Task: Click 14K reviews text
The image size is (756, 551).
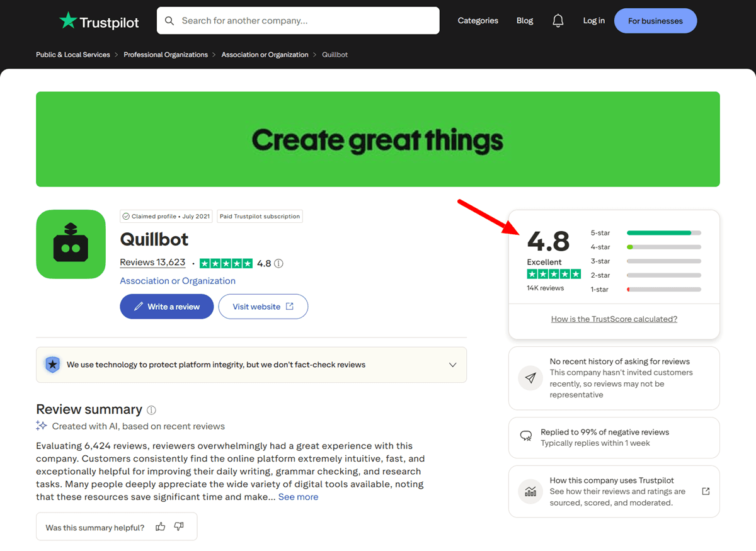Action: (546, 288)
